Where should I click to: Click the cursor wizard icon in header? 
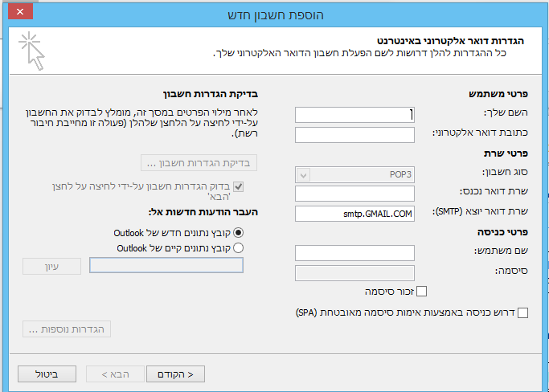point(32,51)
